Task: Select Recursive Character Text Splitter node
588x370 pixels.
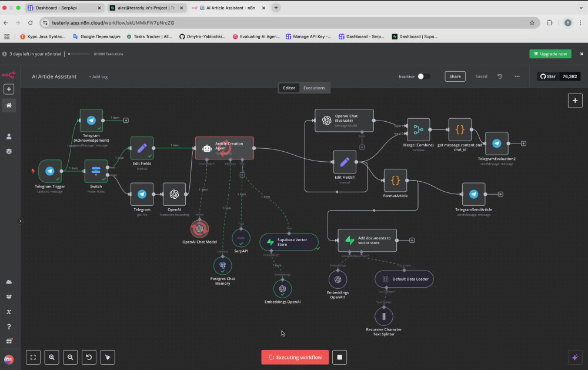Action: pyautogui.click(x=383, y=316)
